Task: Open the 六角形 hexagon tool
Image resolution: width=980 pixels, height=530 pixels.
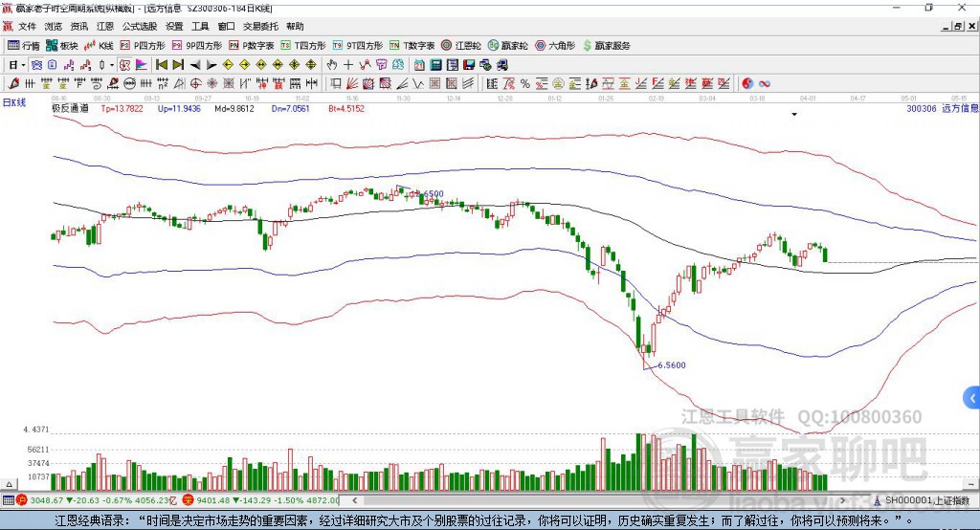Action: [555, 46]
